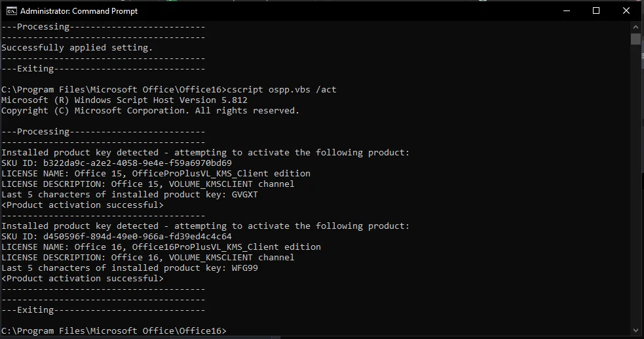This screenshot has height=339, width=644.
Task: Click the Office16ProPlusVL_KMS_Client license name text
Action: pyautogui.click(x=226, y=247)
